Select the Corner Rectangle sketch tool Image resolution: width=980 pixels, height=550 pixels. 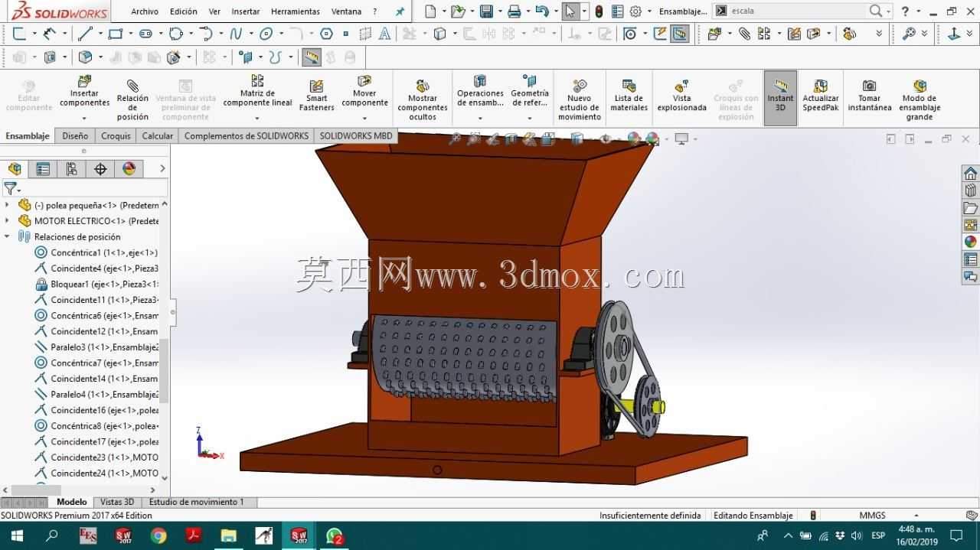pos(116,34)
